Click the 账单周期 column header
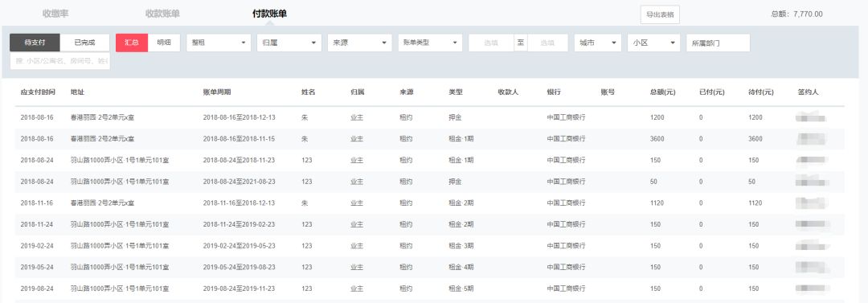868x303 pixels. point(217,92)
